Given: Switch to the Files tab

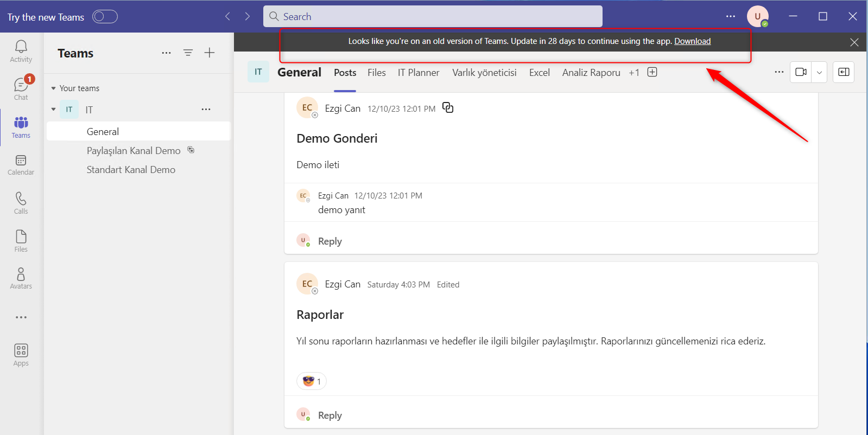Looking at the screenshot, I should 376,73.
